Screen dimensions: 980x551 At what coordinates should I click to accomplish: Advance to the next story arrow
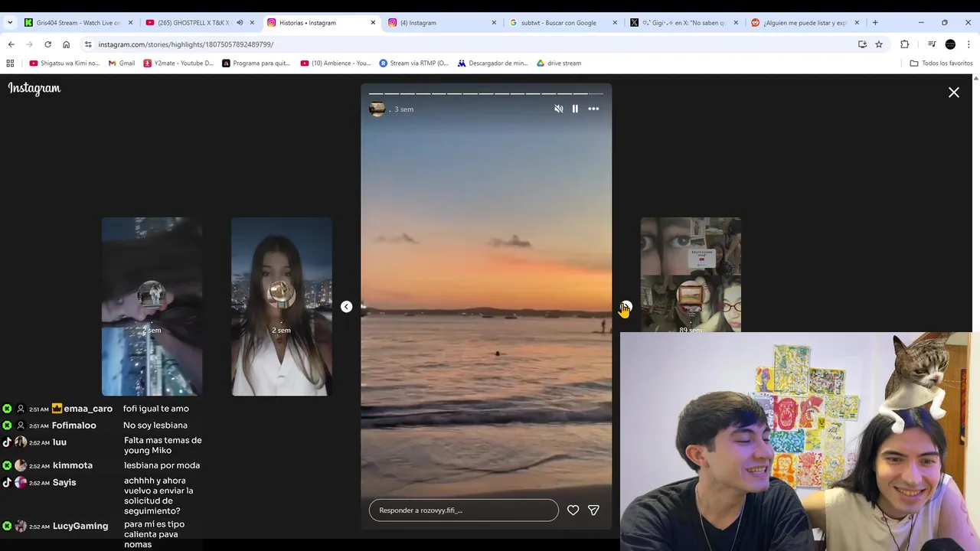[x=626, y=306]
